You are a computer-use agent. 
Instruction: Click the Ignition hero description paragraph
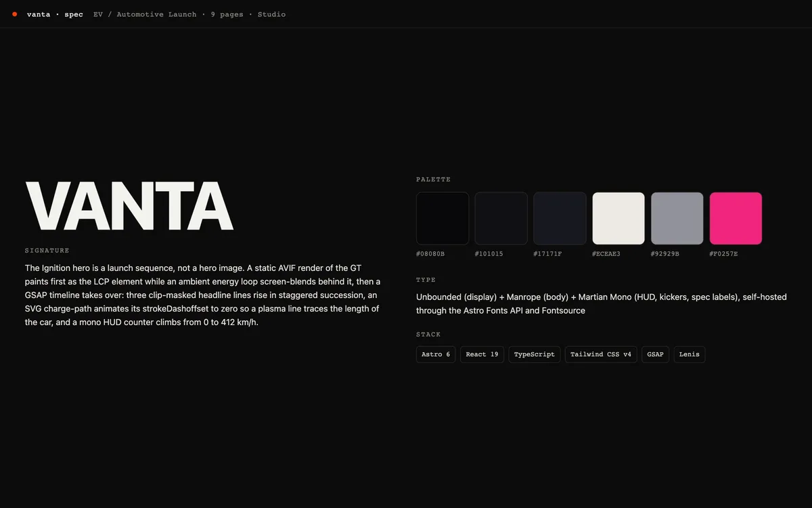pyautogui.click(x=203, y=295)
